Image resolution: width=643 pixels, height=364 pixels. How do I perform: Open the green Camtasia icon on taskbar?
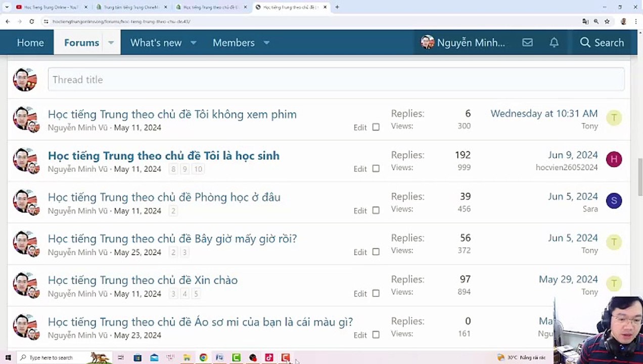[x=236, y=357]
